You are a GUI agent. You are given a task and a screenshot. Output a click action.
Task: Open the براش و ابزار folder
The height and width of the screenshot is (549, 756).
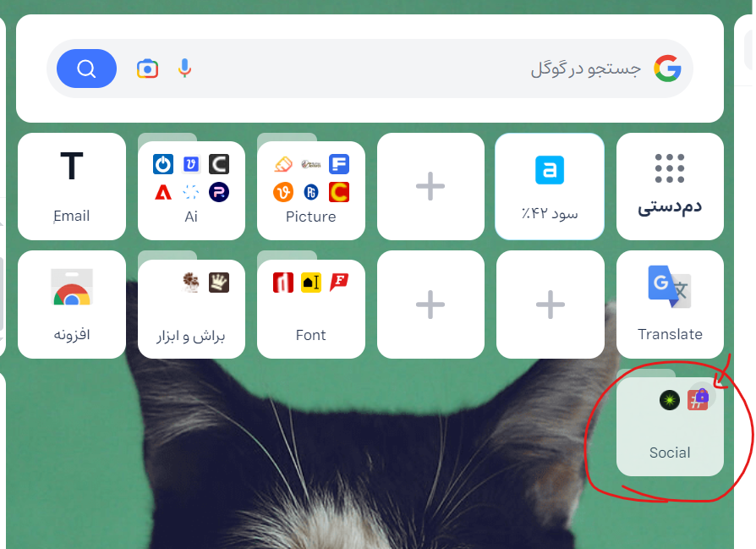pos(191,309)
